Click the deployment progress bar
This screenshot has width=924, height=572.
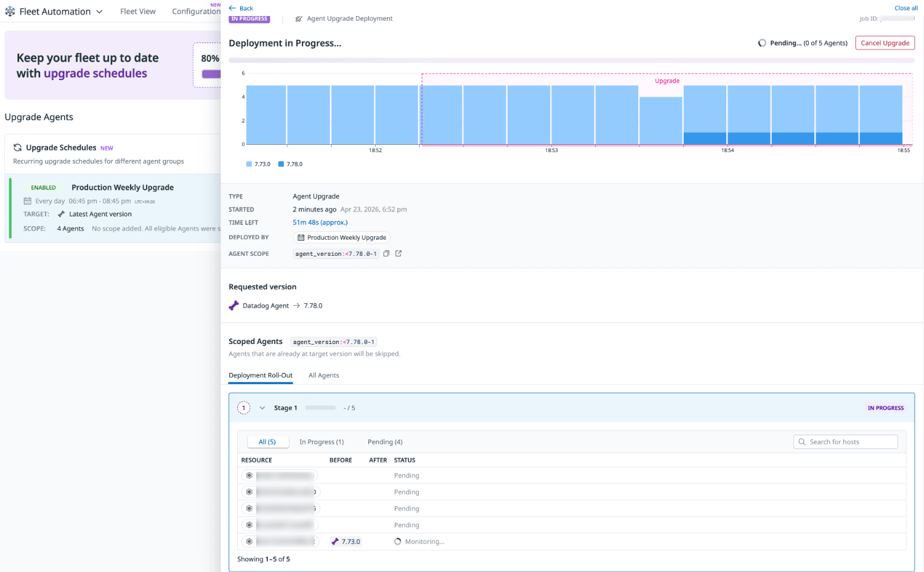click(x=571, y=60)
